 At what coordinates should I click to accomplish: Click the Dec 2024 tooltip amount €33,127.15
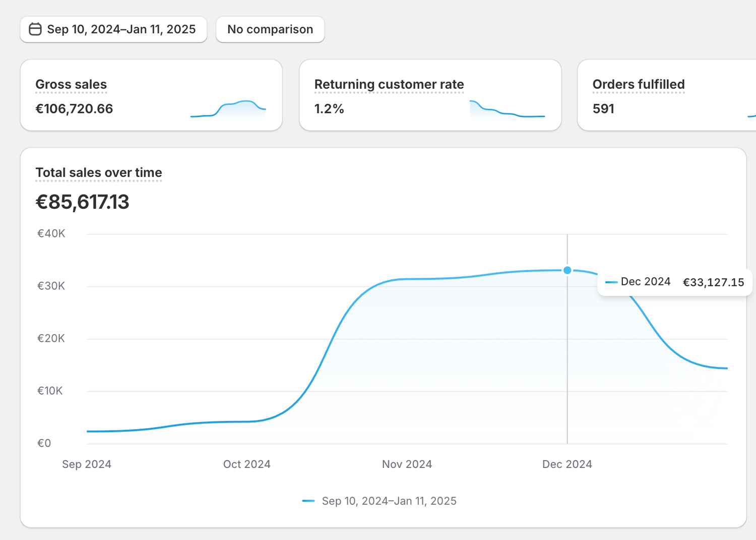pyautogui.click(x=713, y=282)
